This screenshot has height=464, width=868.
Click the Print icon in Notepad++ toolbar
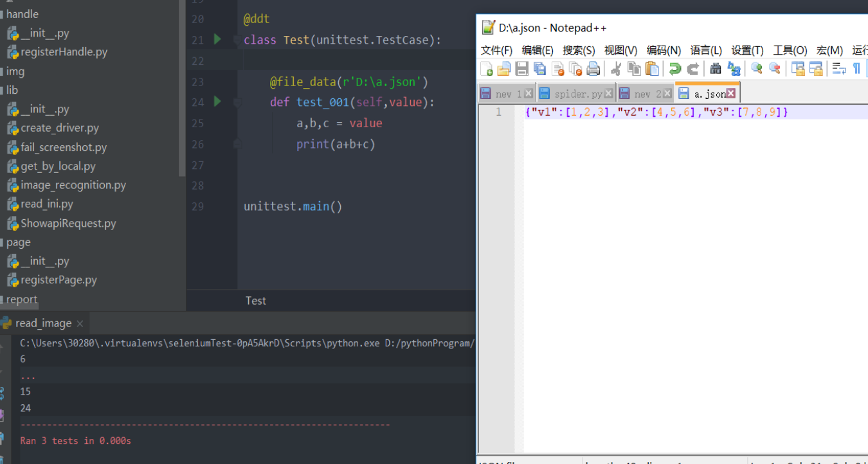pyautogui.click(x=593, y=69)
